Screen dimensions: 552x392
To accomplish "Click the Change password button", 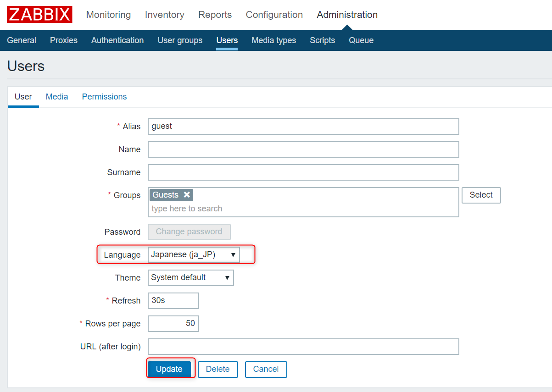I will click(189, 232).
